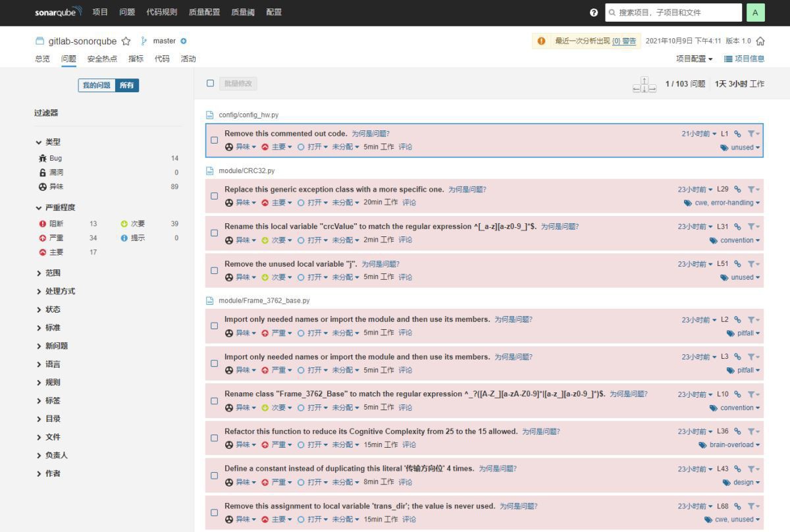This screenshot has height=532, width=790.
Task: Check the 'Replace this generic exception class' issue
Action: (214, 196)
